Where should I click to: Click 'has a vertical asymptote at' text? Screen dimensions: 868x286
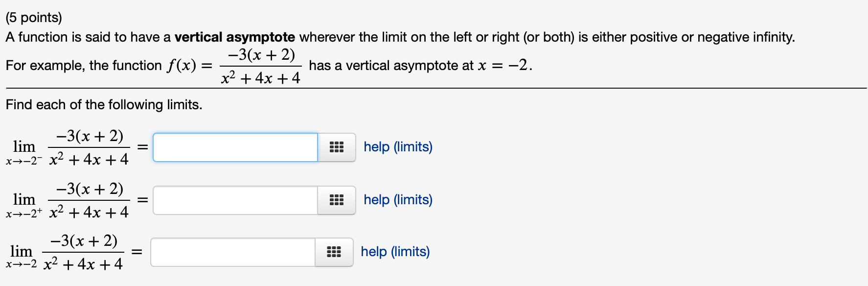391,66
